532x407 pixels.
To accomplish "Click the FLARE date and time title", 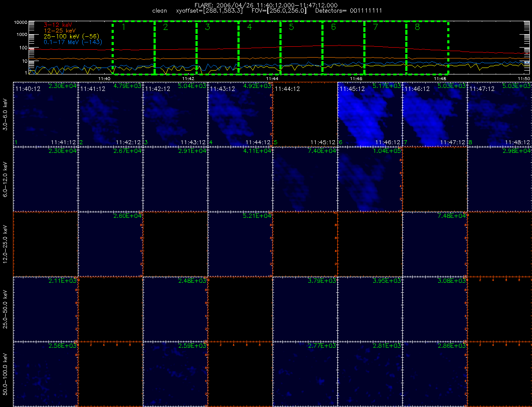I will [x=266, y=5].
